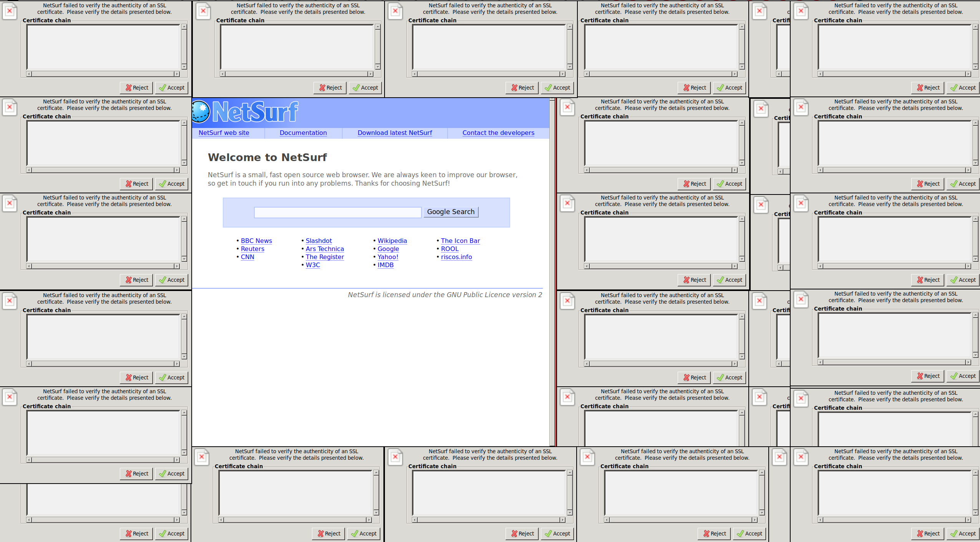This screenshot has width=980, height=542.
Task: Open the Documentation link
Action: coord(303,133)
